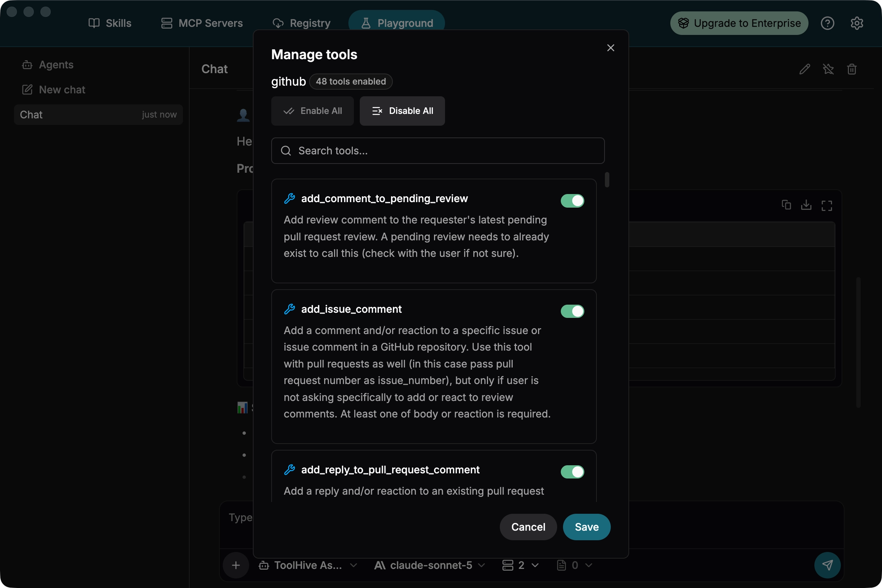Open the claude-sonnet-5 model dropdown
Screen dimensions: 882x588
(430, 565)
